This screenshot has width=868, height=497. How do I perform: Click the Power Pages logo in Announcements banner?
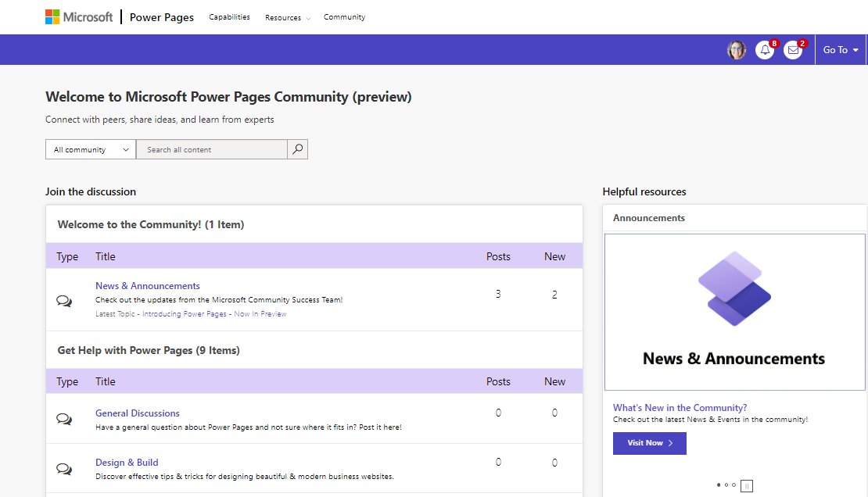[x=734, y=289]
